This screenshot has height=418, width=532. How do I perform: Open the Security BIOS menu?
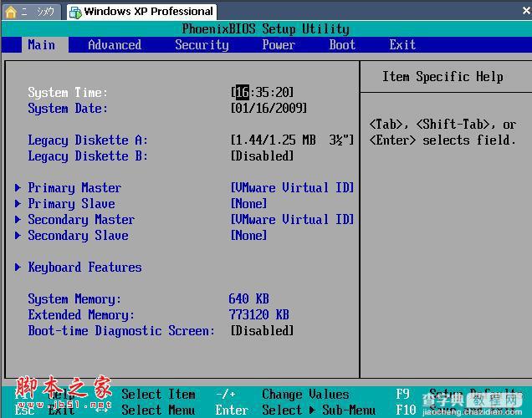click(x=202, y=45)
